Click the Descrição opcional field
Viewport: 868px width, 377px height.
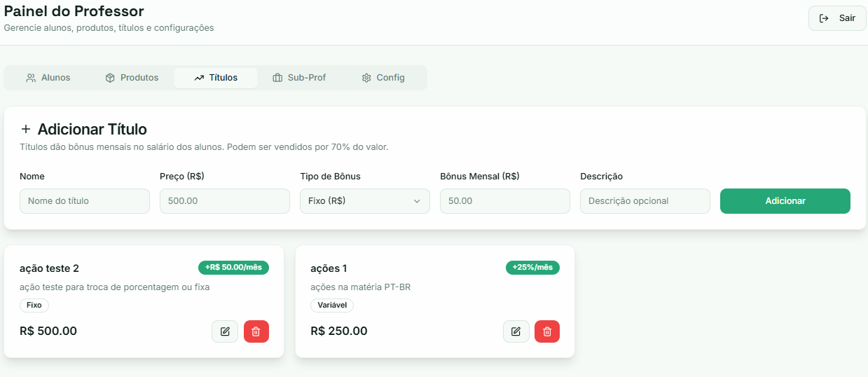click(645, 201)
